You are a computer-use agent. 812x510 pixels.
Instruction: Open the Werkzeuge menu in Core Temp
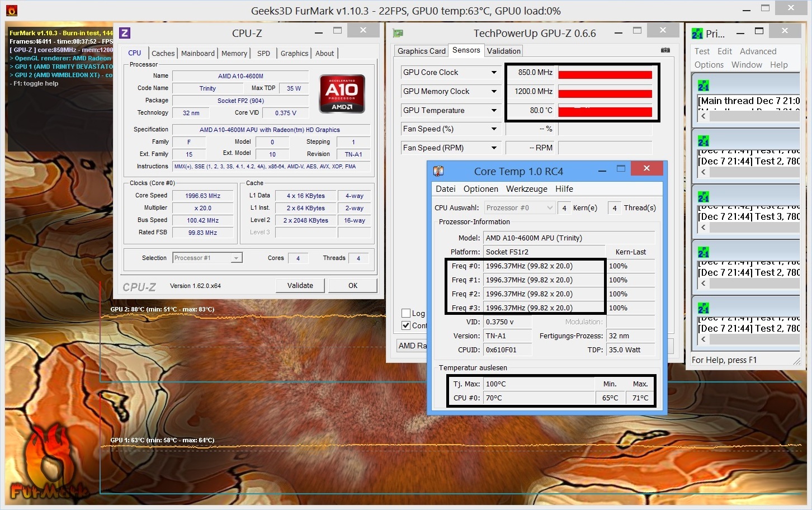527,189
